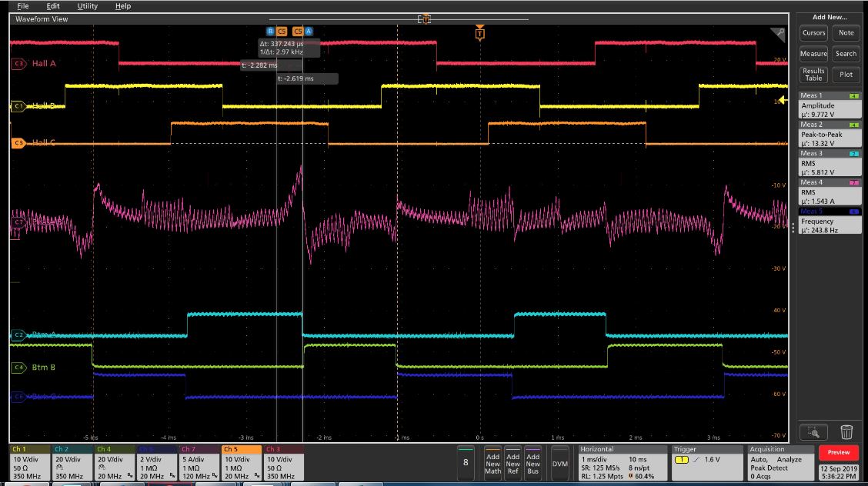
Task: Click the trash can delete icon
Action: click(x=846, y=431)
